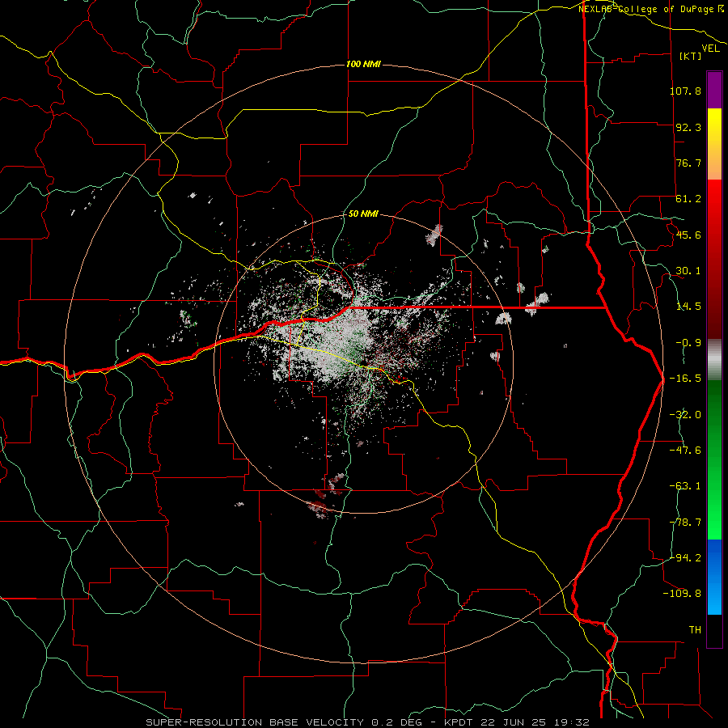Click the 45.6 legend value
Image resolution: width=728 pixels, height=728 pixels.
pyautogui.click(x=688, y=235)
